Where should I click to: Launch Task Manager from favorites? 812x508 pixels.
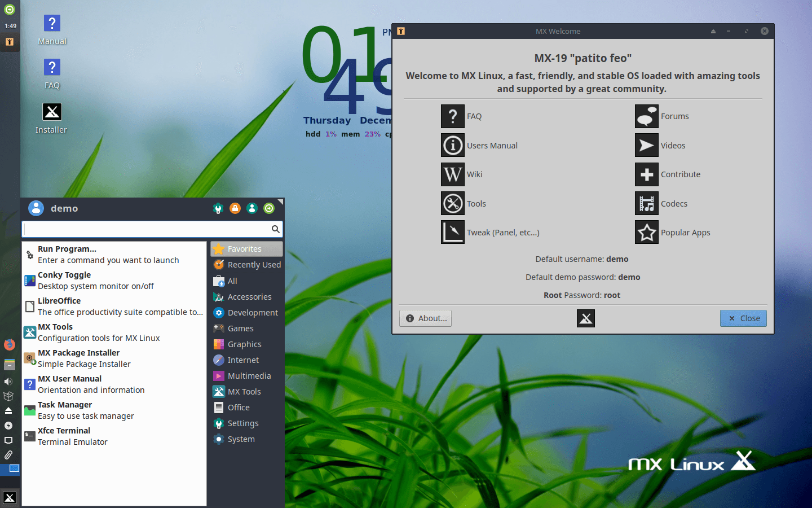114,410
